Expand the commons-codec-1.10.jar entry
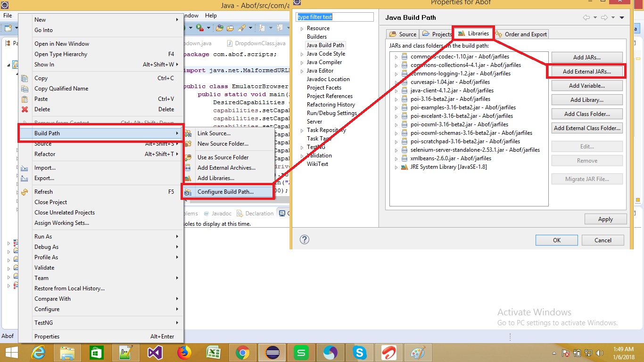Image resolution: width=644 pixels, height=362 pixels. click(396, 57)
